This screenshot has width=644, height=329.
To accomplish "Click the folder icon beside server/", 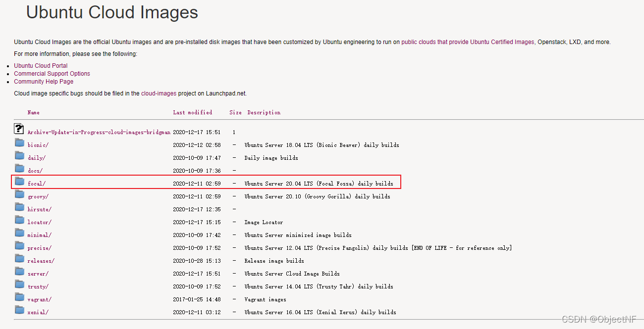I will coord(19,272).
